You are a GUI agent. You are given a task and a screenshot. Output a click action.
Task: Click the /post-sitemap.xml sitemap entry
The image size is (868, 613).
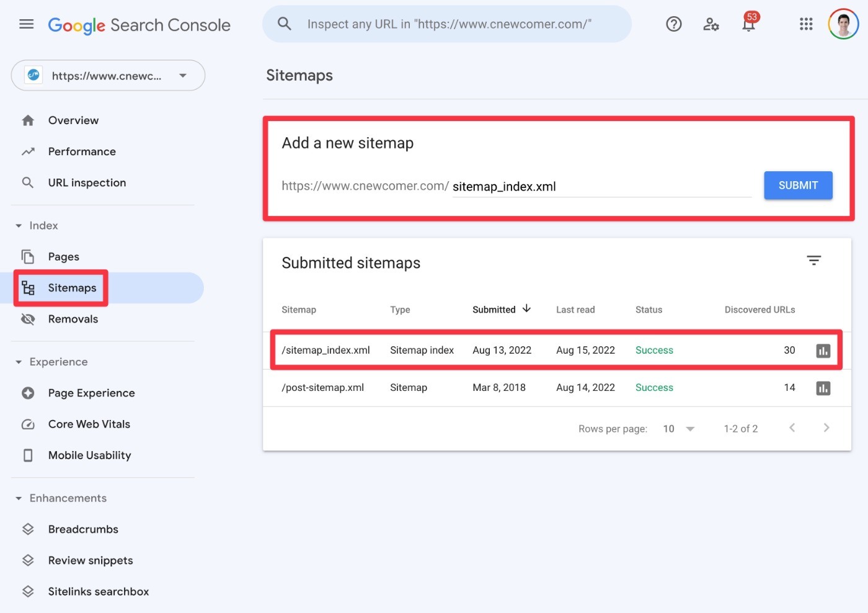click(322, 387)
